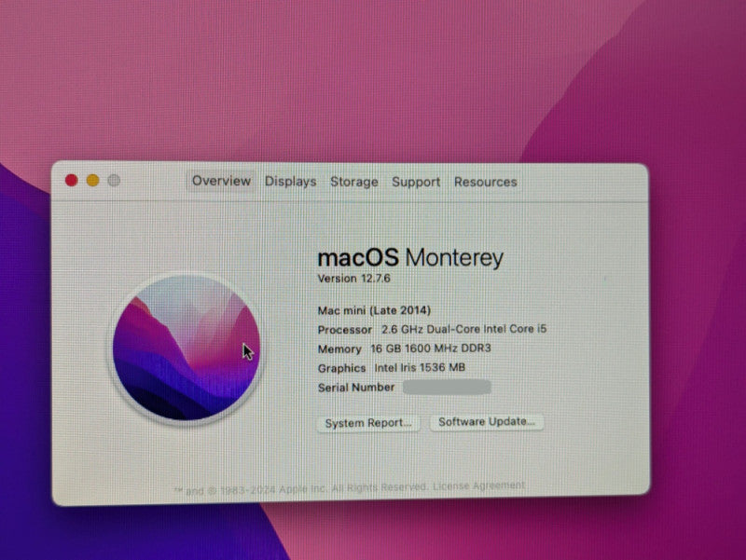This screenshot has height=560, width=746.
Task: Click the macOS Monterey logo image
Action: pyautogui.click(x=186, y=348)
